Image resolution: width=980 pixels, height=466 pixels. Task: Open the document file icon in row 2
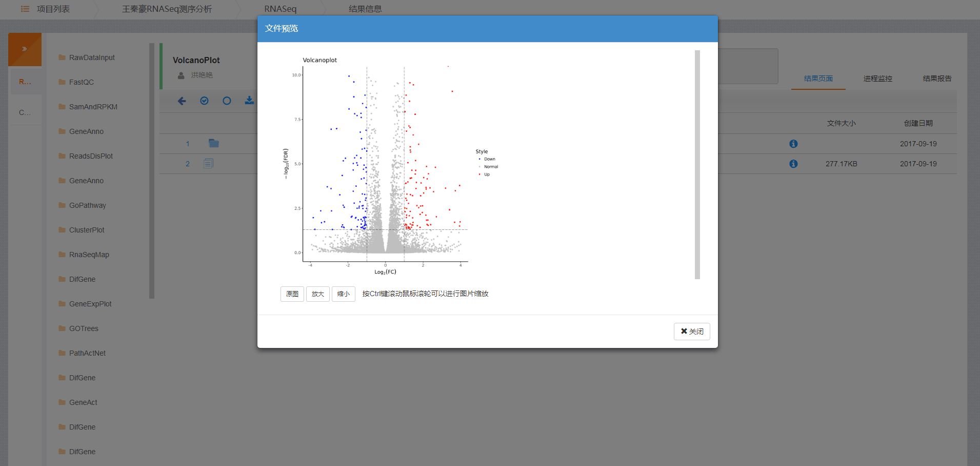coord(208,164)
